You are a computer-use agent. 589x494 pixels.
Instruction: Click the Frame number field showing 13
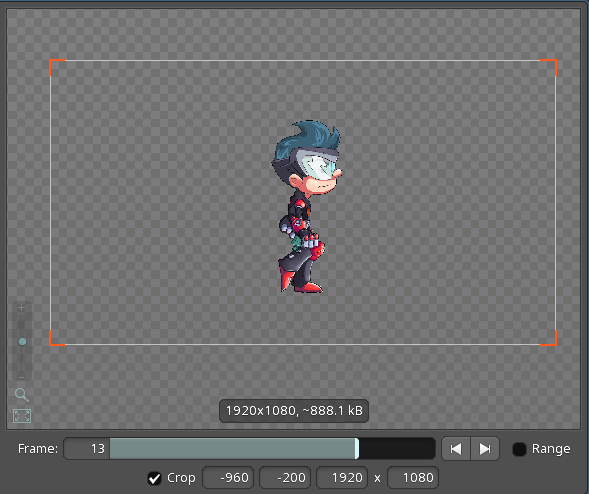coord(87,449)
